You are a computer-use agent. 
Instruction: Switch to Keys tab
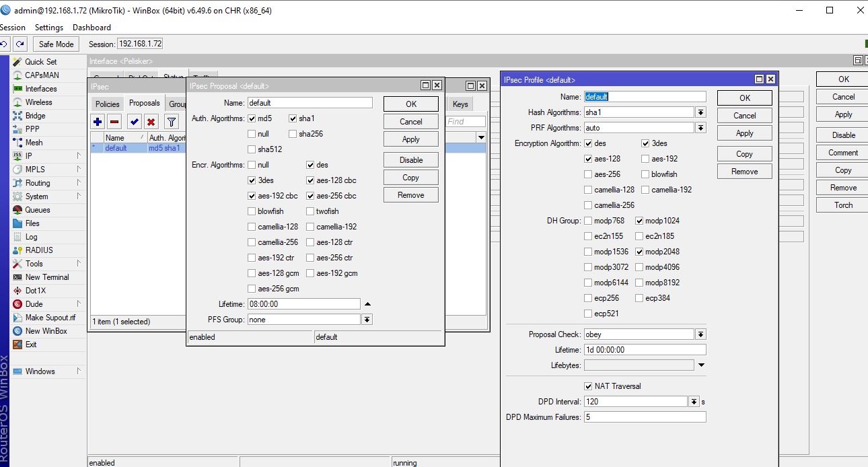pyautogui.click(x=460, y=104)
